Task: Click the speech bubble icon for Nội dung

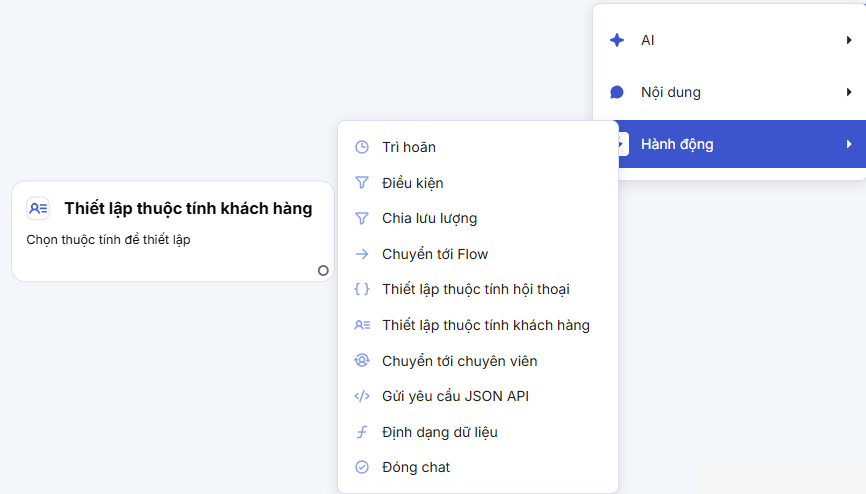Action: point(617,92)
